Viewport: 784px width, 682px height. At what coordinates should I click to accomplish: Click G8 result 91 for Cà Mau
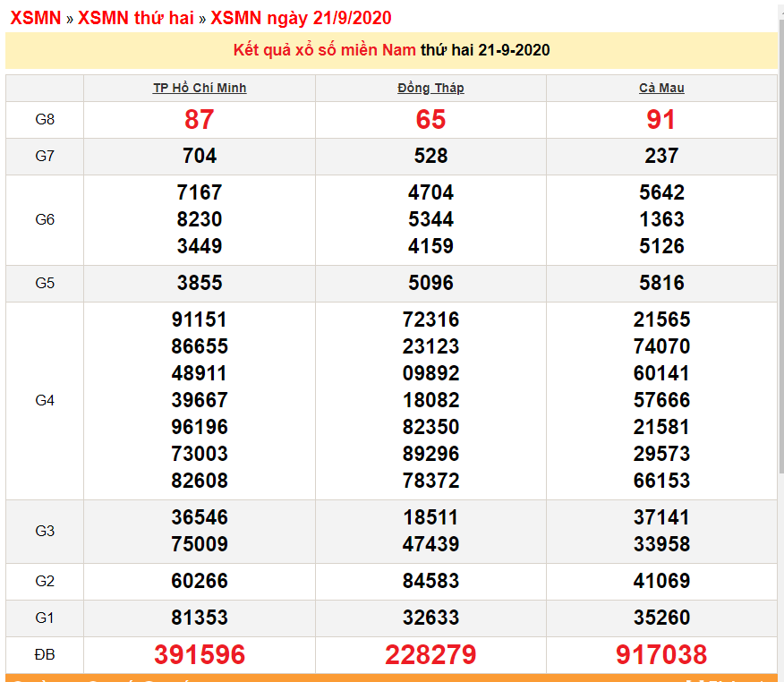pyautogui.click(x=661, y=119)
